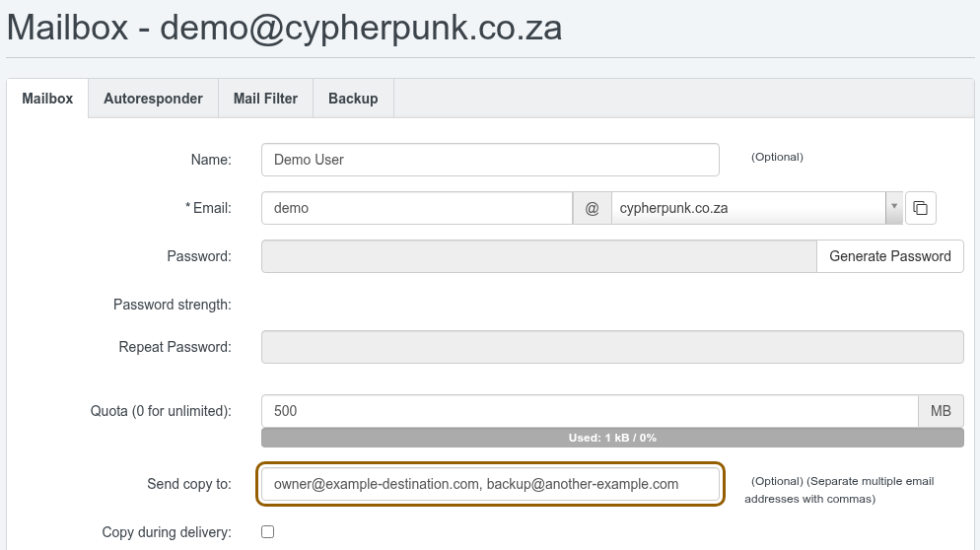Edit the Quota value field 500

(x=590, y=411)
